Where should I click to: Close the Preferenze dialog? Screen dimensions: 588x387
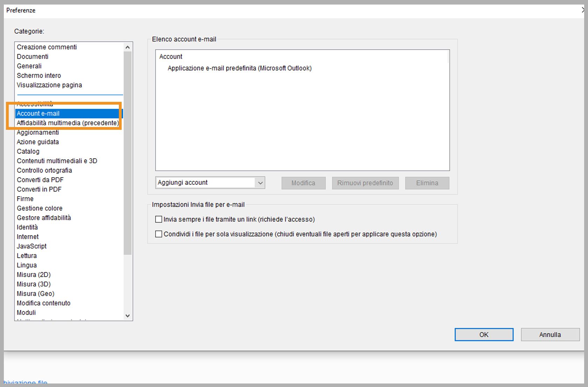click(x=583, y=10)
